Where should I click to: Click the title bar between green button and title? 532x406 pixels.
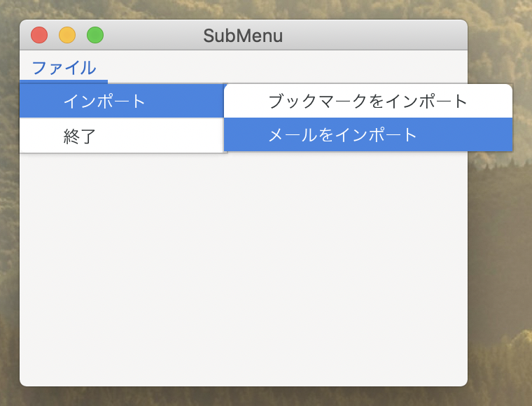pos(153,35)
